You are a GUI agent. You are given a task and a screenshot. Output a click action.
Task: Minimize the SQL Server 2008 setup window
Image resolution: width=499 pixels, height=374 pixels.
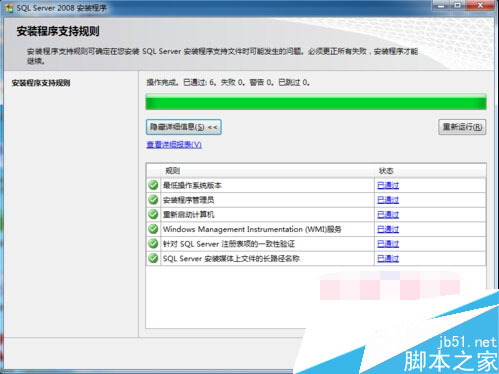pos(441,5)
